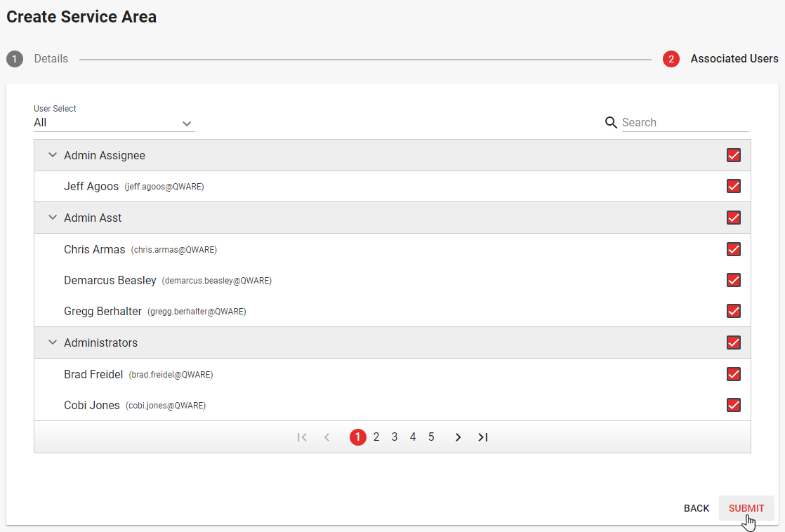
Task: Uncheck the Admin Asst group checkbox
Action: (734, 218)
